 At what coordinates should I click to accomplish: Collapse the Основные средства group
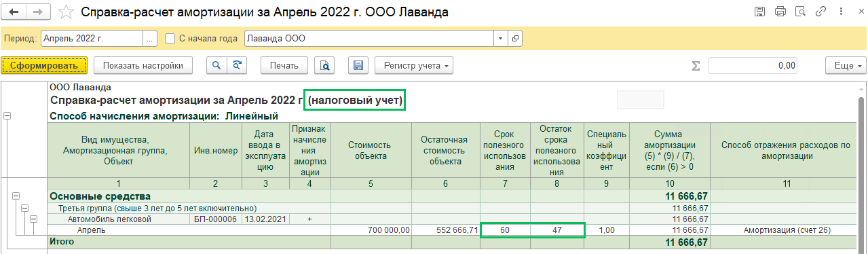(x=16, y=196)
